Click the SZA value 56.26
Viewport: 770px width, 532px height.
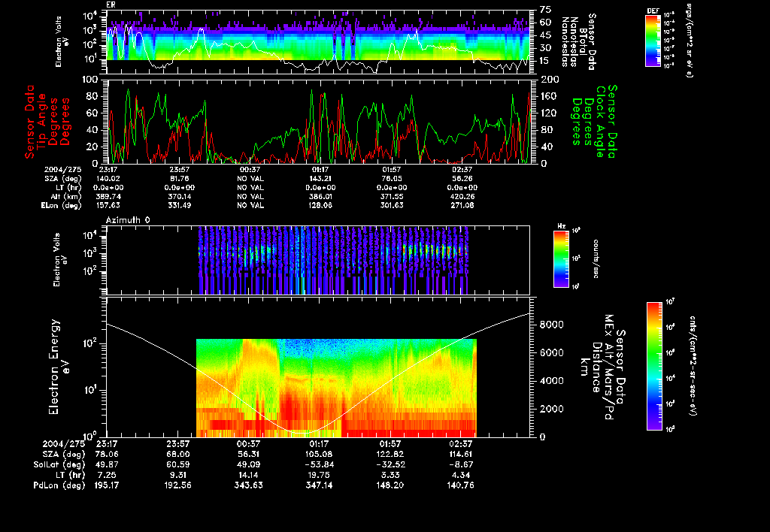point(462,179)
